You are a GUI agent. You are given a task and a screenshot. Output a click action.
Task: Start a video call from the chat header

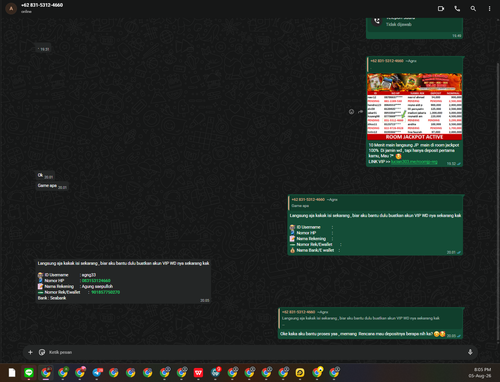pyautogui.click(x=441, y=9)
